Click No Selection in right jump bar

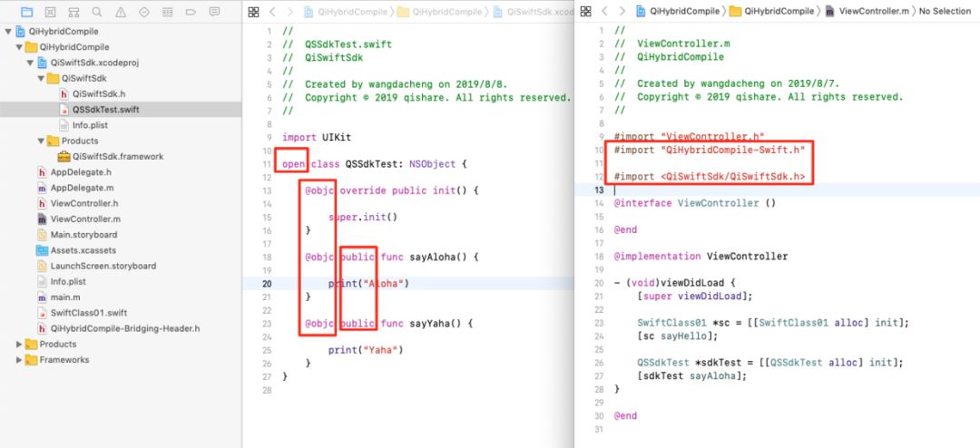point(945,11)
